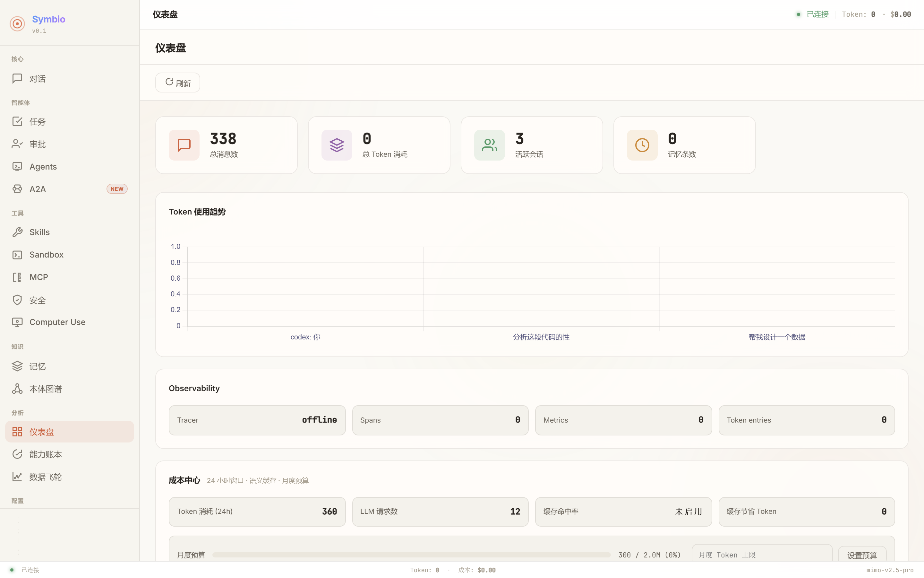This screenshot has width=924, height=578.
Task: Open the Computer Use monitor icon
Action: click(17, 322)
